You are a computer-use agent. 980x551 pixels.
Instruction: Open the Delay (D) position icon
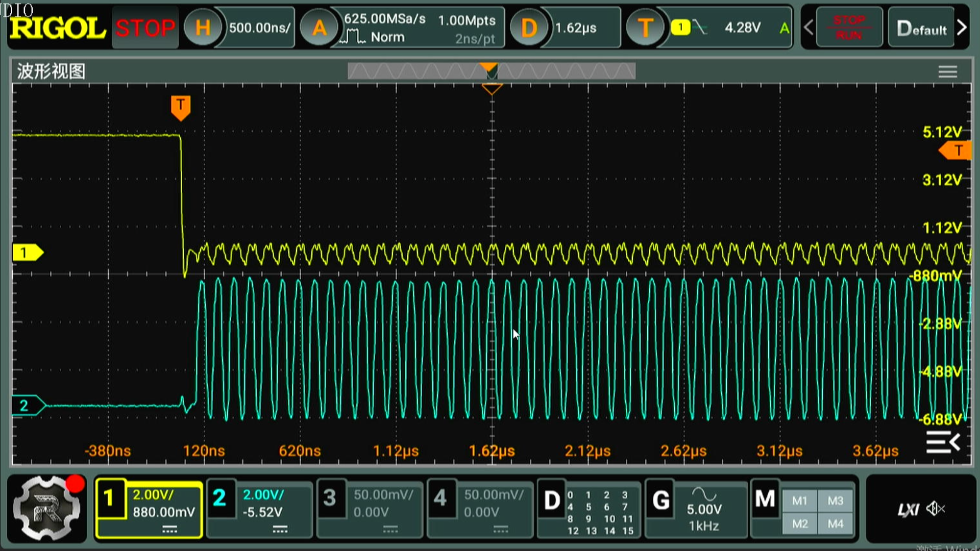pos(528,28)
